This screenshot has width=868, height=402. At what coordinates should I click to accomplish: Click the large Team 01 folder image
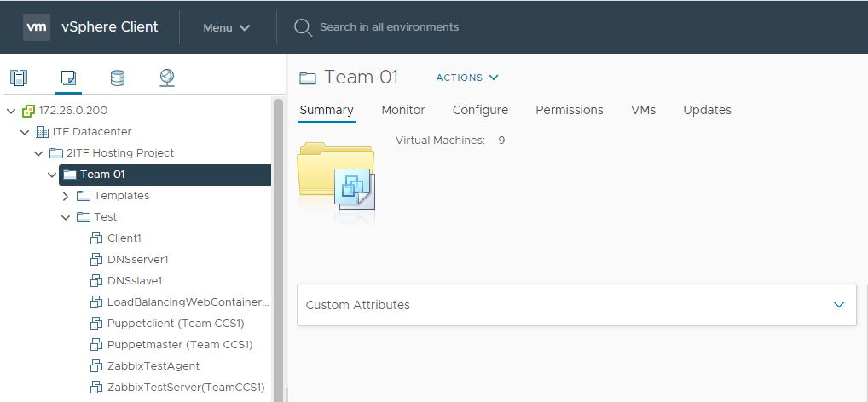(x=336, y=178)
